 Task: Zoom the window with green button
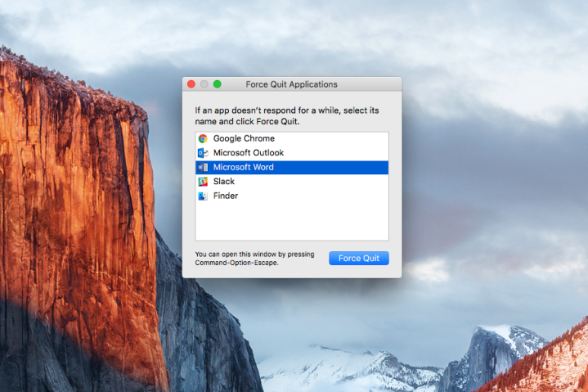coord(217,84)
